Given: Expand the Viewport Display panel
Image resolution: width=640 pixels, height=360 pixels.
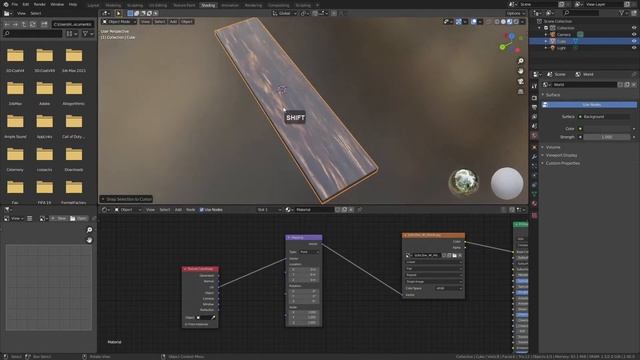Looking at the screenshot, I should [x=561, y=155].
